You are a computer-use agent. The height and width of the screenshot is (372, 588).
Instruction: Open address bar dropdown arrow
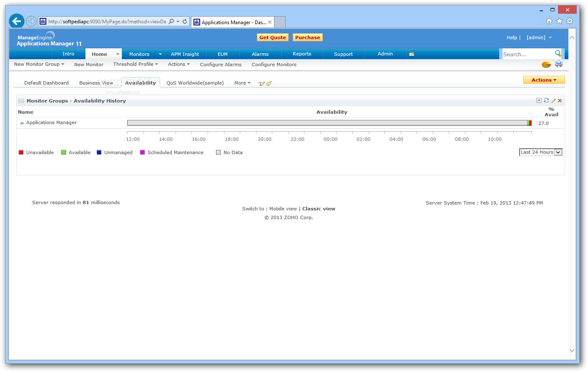178,21
